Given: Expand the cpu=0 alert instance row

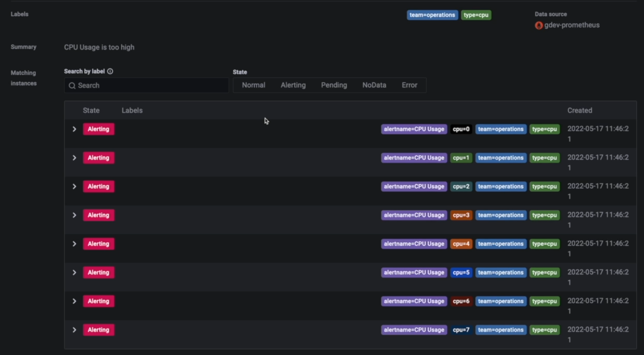Looking at the screenshot, I should click(x=74, y=129).
